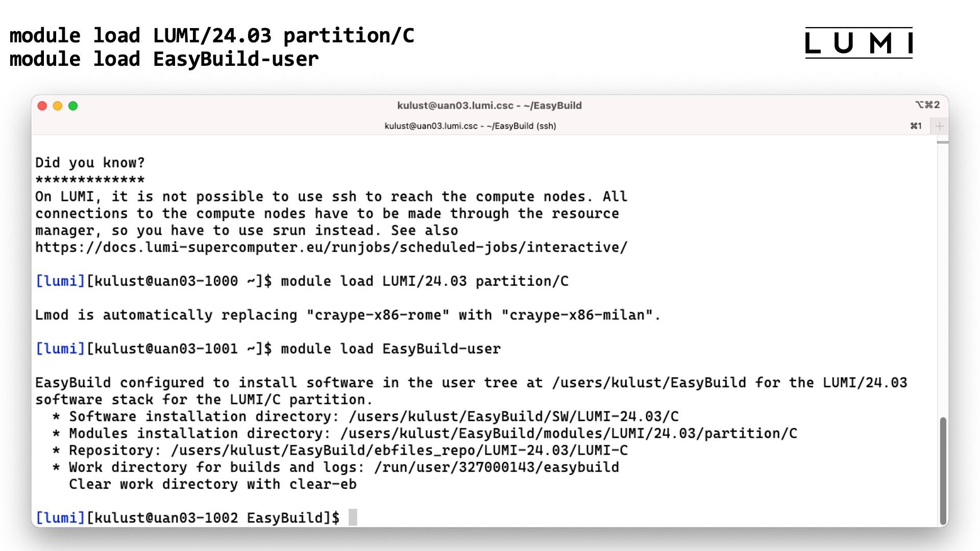Click the terminal session switcher area
Image resolution: width=980 pixels, height=551 pixels.
click(x=917, y=126)
